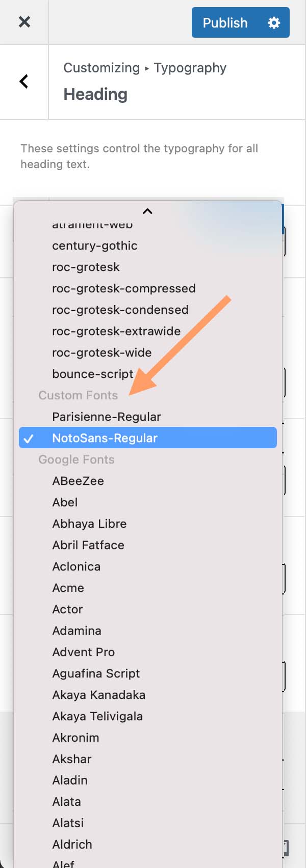Screen dimensions: 306x868
Task: Click the Custom Fonts section header
Action: pos(78,395)
